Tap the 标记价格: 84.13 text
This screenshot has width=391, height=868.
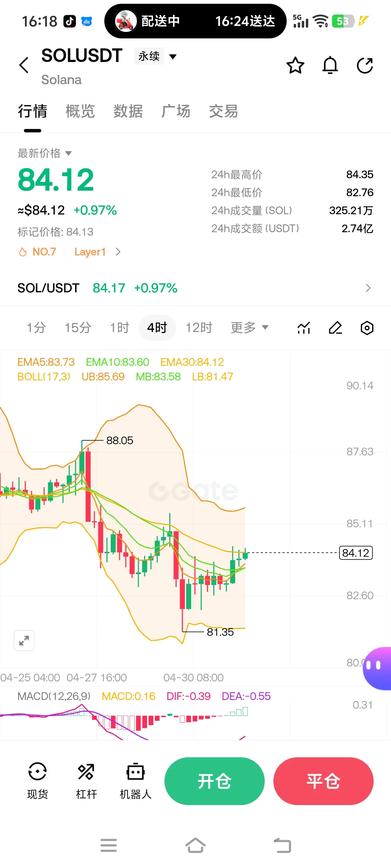(55, 232)
